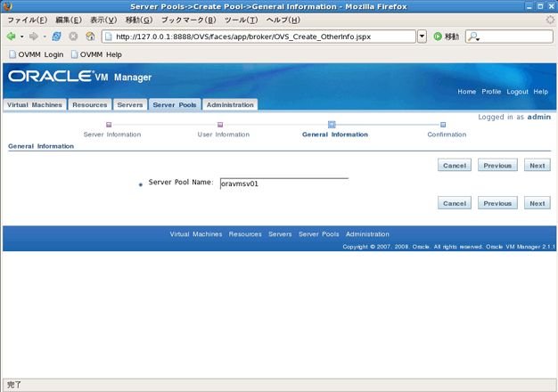
Task: Click the General Information step marker
Action: point(332,124)
